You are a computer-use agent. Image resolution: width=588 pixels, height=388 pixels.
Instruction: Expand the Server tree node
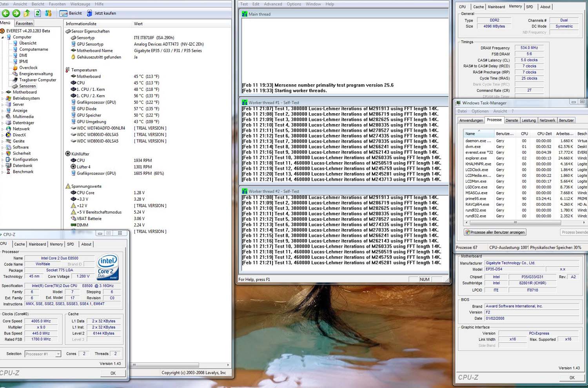[3, 105]
